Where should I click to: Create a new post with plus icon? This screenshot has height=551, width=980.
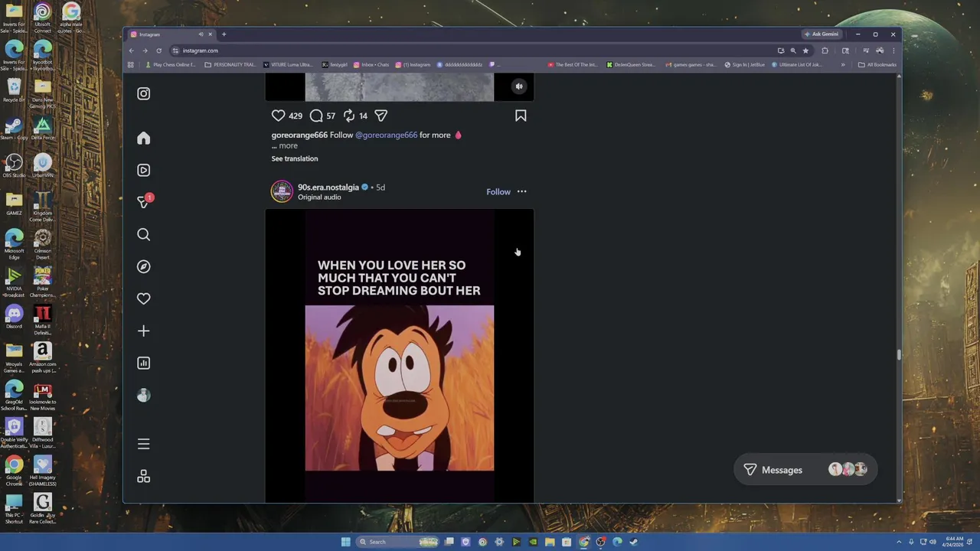click(143, 331)
